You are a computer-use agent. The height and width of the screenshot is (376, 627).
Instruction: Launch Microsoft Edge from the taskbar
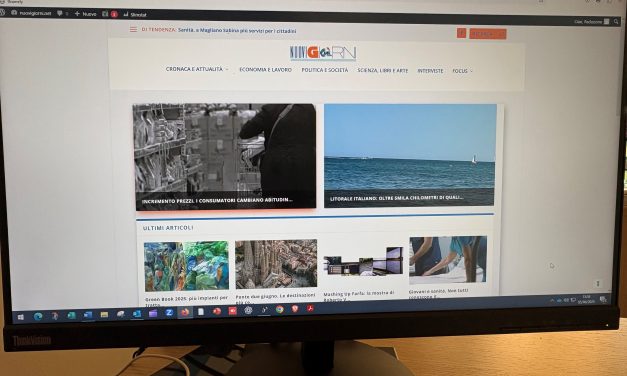pos(38,316)
